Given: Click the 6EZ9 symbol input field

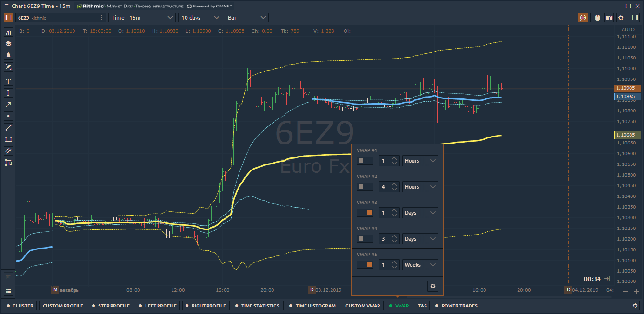Looking at the screenshot, I should 58,18.
